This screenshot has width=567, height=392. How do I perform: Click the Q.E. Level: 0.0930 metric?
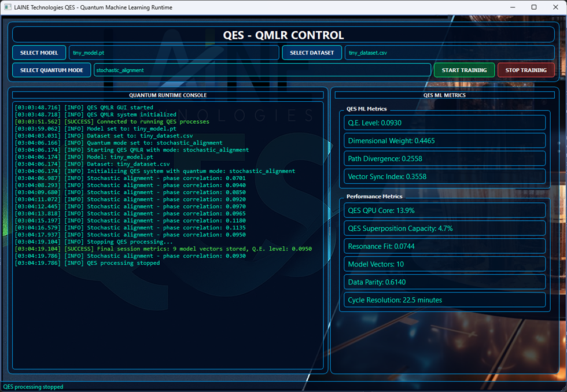pos(444,123)
